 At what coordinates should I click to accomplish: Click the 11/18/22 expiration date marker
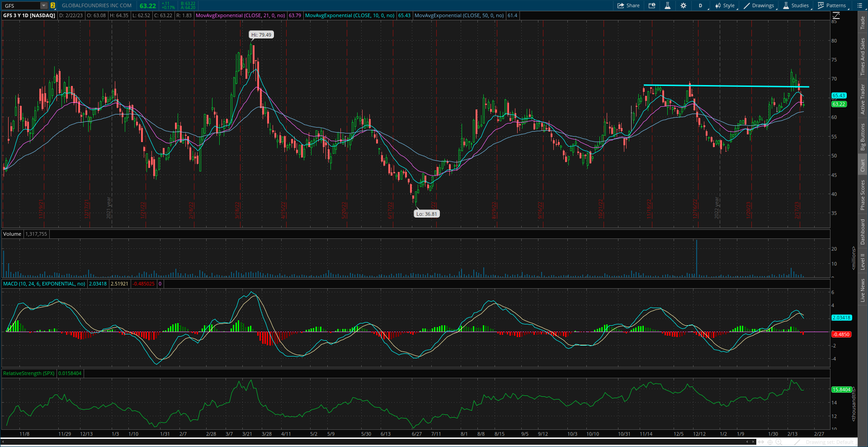(x=649, y=209)
